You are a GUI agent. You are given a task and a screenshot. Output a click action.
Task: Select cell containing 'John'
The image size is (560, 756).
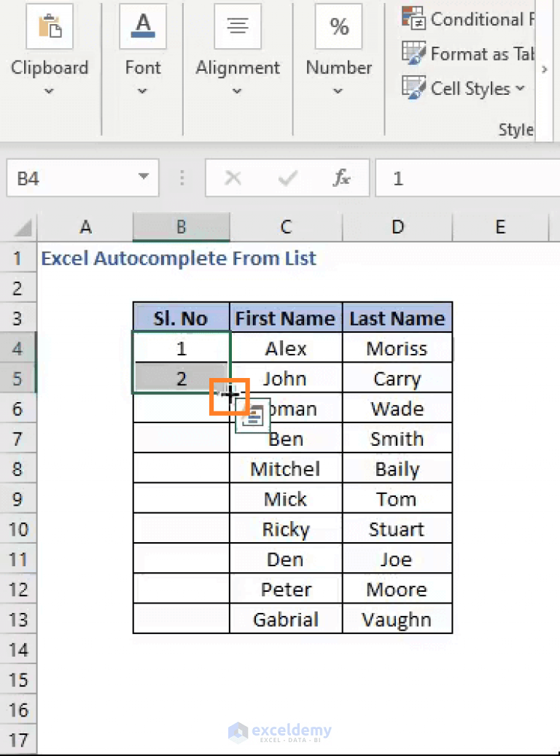(x=287, y=379)
